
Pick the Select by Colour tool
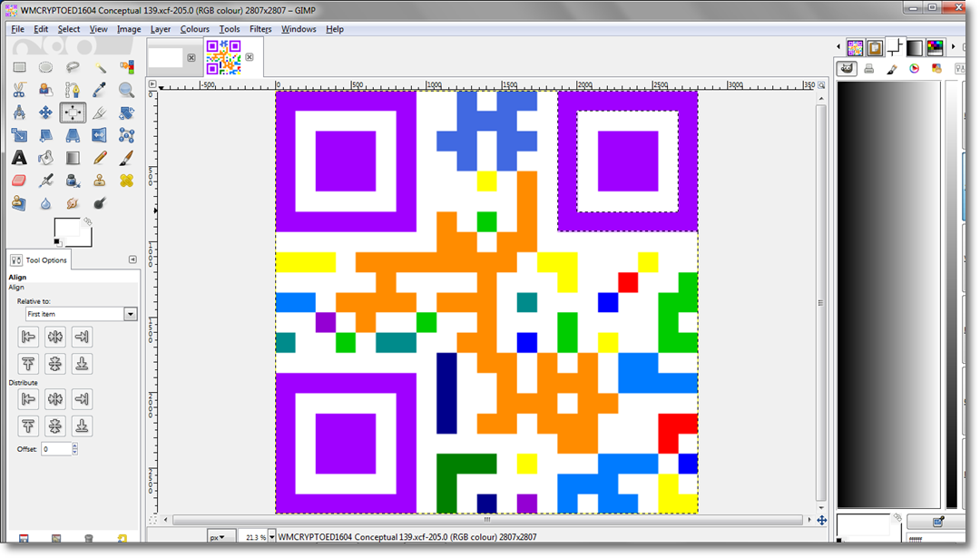point(127,67)
